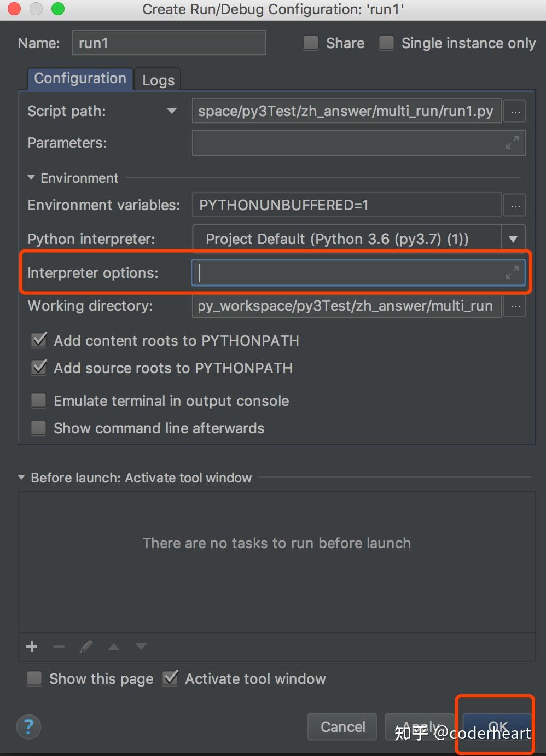Image resolution: width=546 pixels, height=756 pixels.
Task: Click the edit task pencil icon
Action: tap(86, 647)
